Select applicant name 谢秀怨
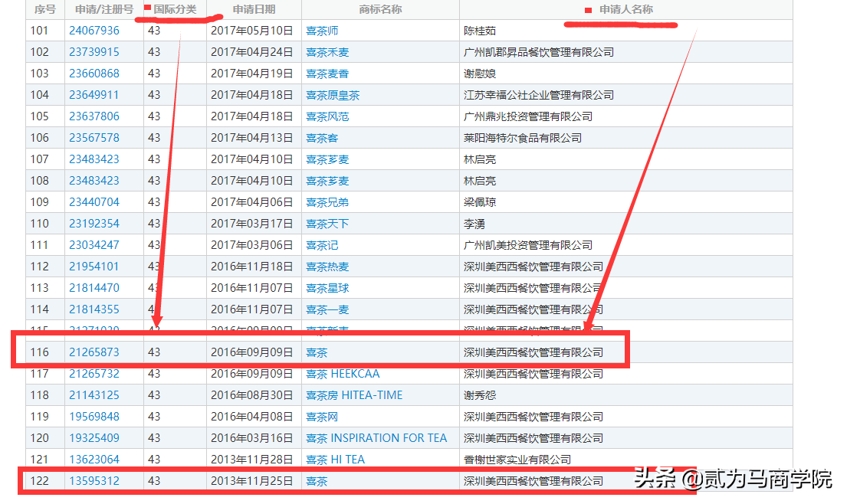The image size is (847, 504). coord(480,395)
